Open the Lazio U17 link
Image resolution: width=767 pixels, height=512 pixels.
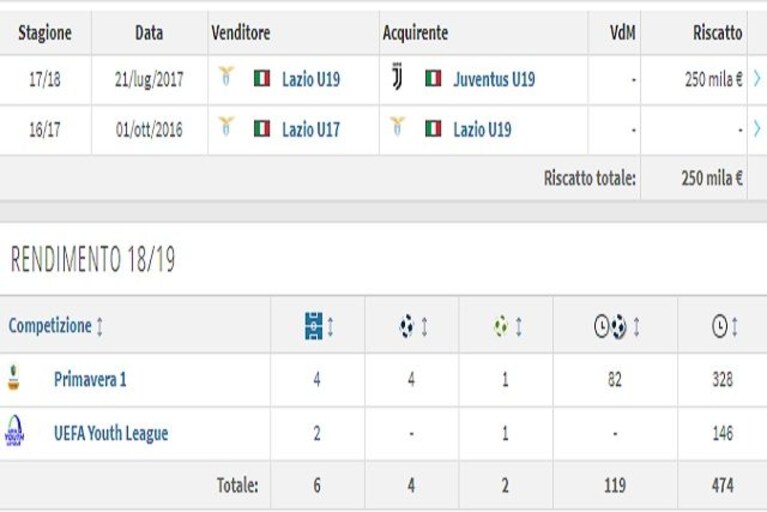pos(311,130)
